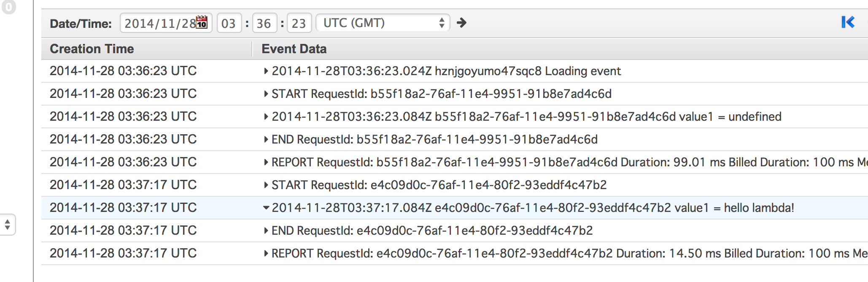Select the hour input showing 03
868x282 pixels.
coord(229,24)
